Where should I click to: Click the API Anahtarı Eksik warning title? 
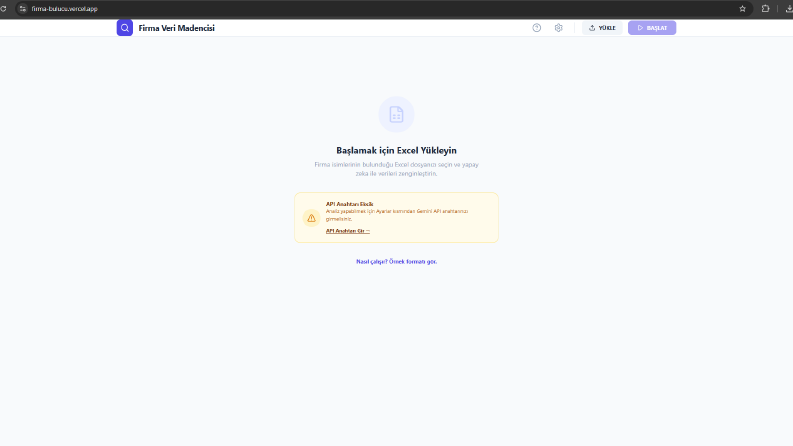point(349,204)
